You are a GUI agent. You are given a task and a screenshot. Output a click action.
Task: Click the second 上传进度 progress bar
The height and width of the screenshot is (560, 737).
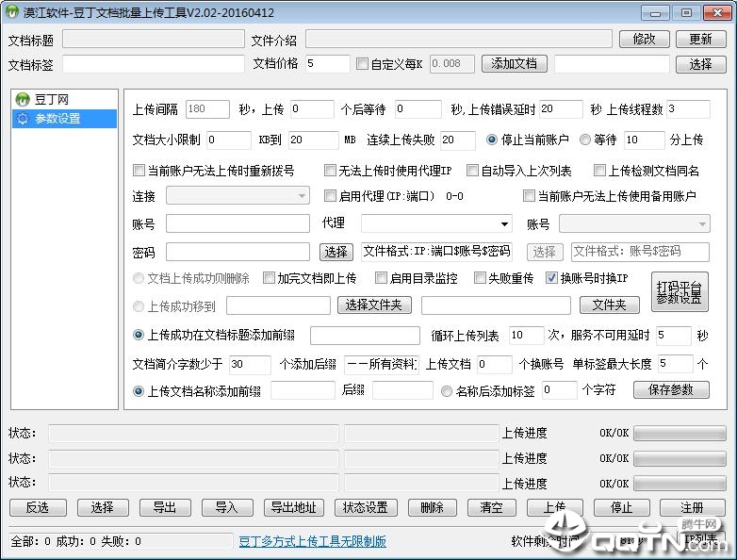(680, 458)
